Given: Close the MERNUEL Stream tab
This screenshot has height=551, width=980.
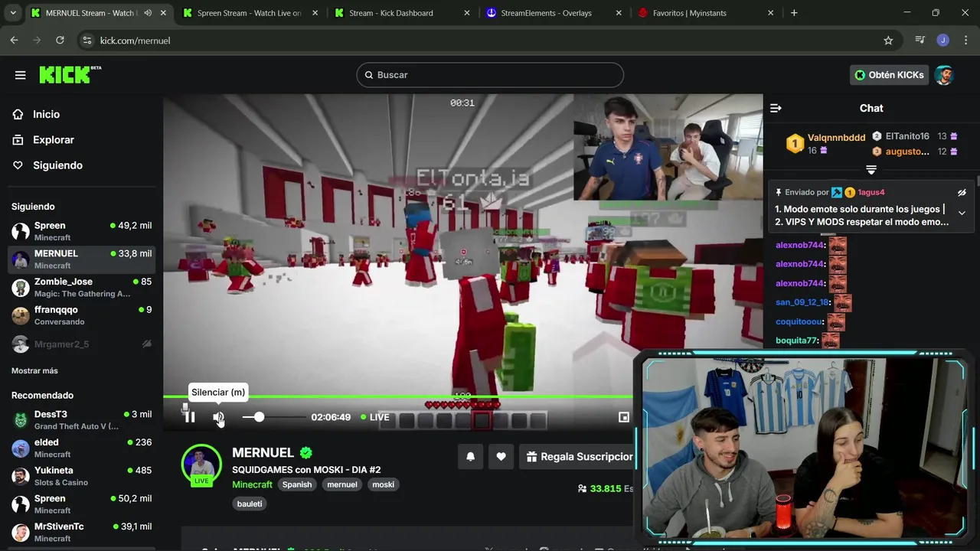Looking at the screenshot, I should pyautogui.click(x=163, y=13).
